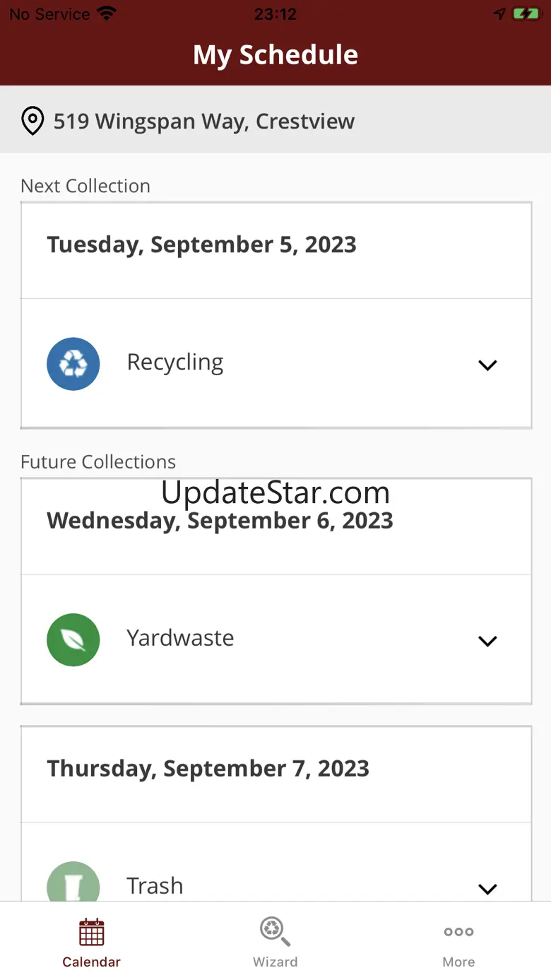Viewport: 551px width, 980px height.
Task: Open the More tab label
Action: click(458, 962)
